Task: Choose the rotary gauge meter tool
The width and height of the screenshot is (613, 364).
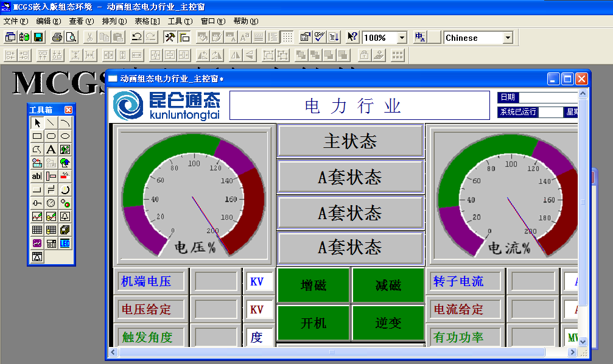Action: tap(51, 203)
